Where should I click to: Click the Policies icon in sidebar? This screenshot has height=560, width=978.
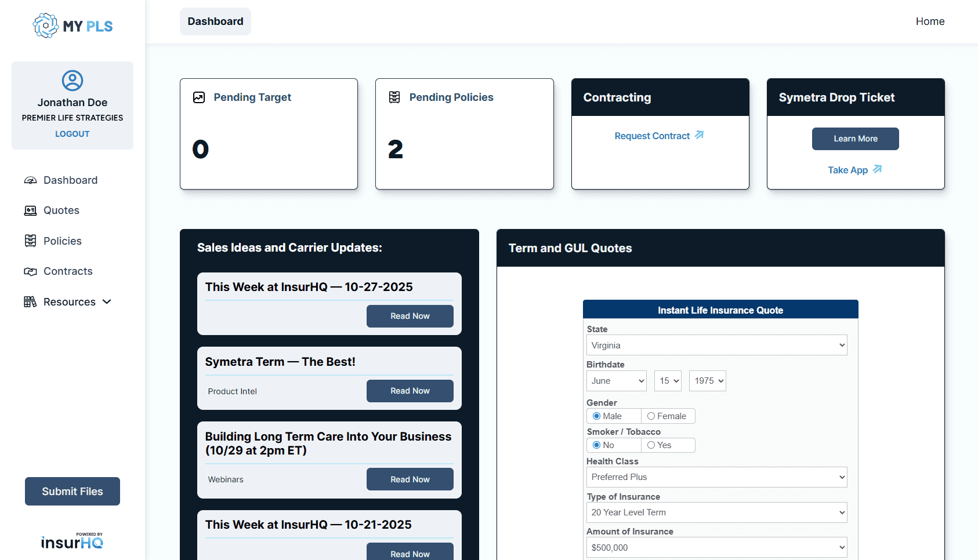click(x=30, y=241)
